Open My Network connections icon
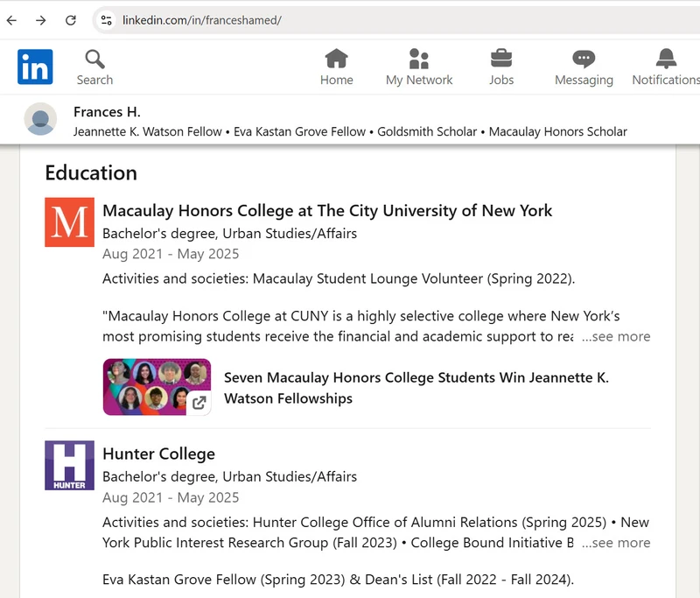 (x=419, y=58)
